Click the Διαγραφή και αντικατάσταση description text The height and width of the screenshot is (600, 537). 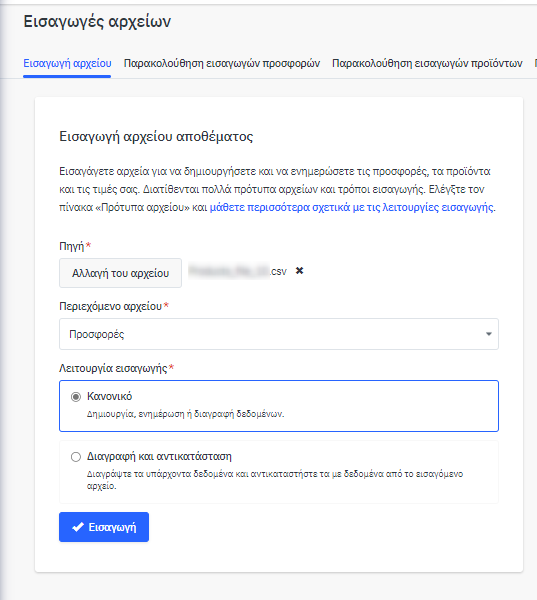(275, 480)
